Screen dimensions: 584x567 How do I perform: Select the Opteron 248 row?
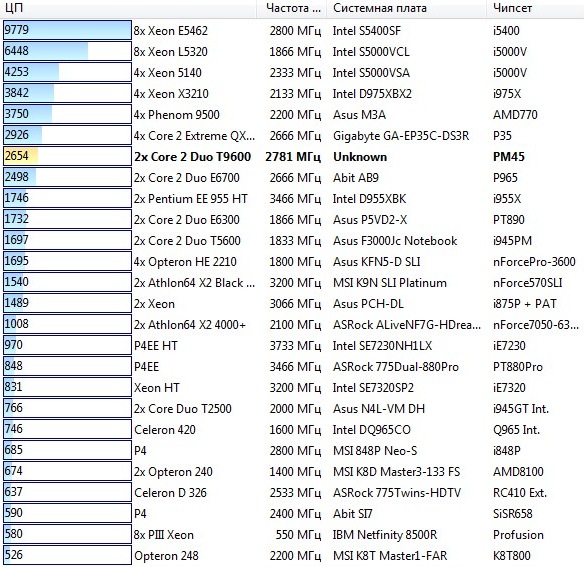[292, 555]
